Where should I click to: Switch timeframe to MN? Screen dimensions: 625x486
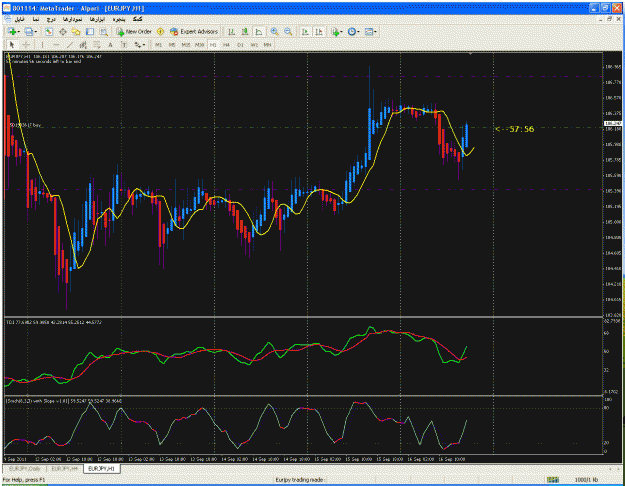pos(267,45)
